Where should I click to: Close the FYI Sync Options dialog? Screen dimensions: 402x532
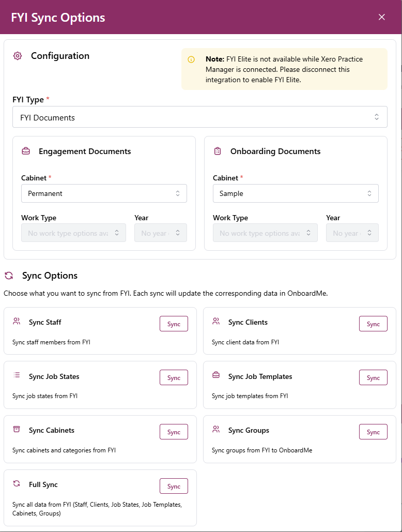point(382,17)
